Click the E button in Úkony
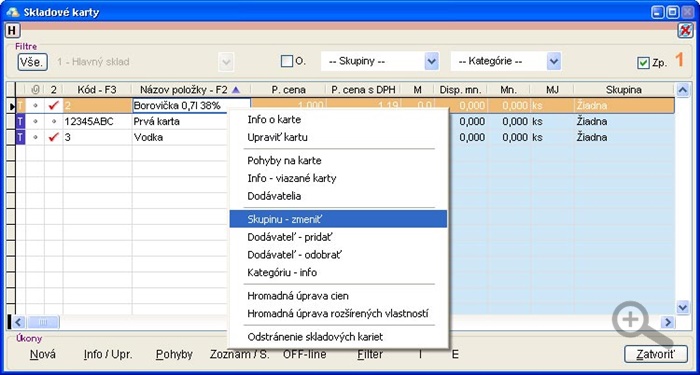The height and width of the screenshot is (375, 700). pyautogui.click(x=455, y=354)
